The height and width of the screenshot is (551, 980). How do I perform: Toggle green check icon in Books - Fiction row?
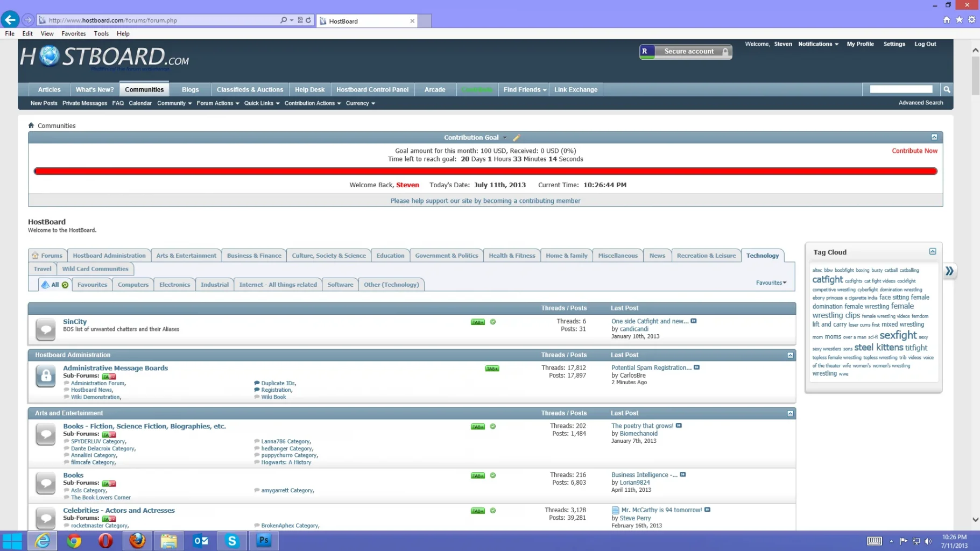point(493,427)
